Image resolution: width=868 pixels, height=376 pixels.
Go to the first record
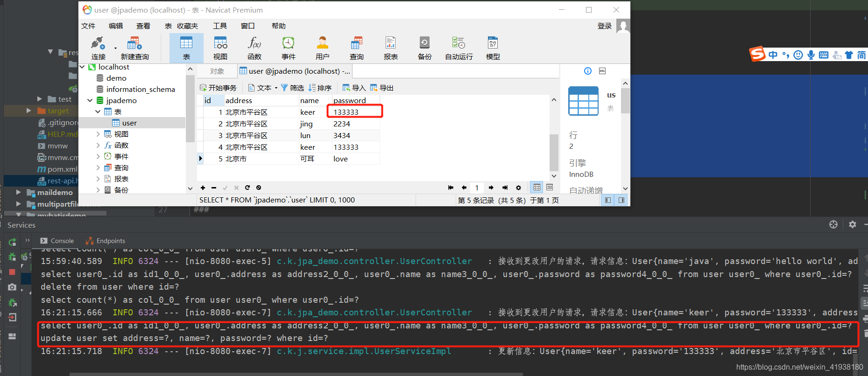pyautogui.click(x=451, y=188)
